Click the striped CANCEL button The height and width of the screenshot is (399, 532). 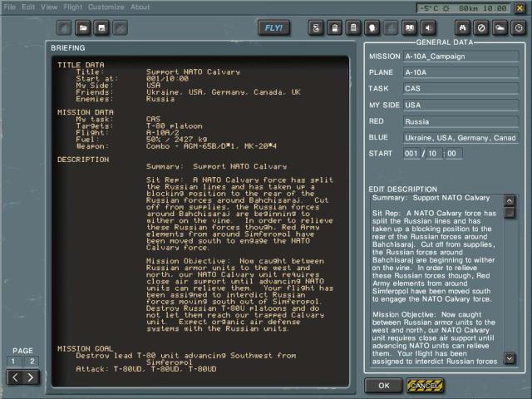click(425, 386)
